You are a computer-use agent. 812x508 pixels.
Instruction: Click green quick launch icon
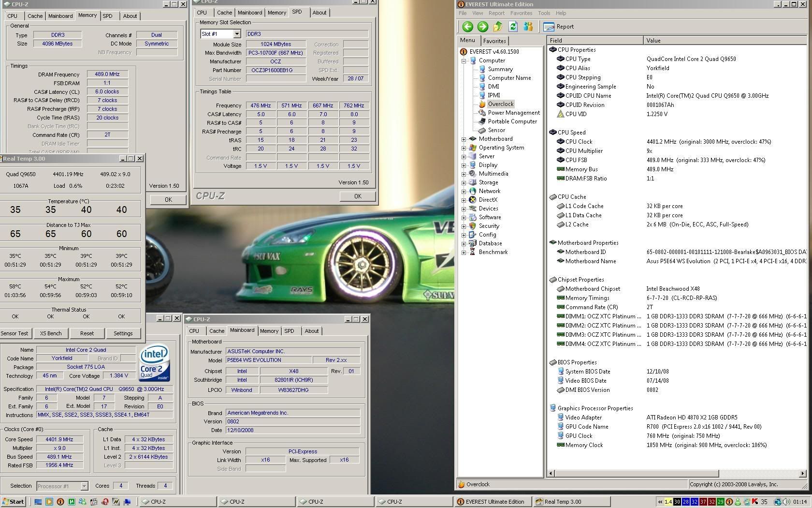coord(72,502)
